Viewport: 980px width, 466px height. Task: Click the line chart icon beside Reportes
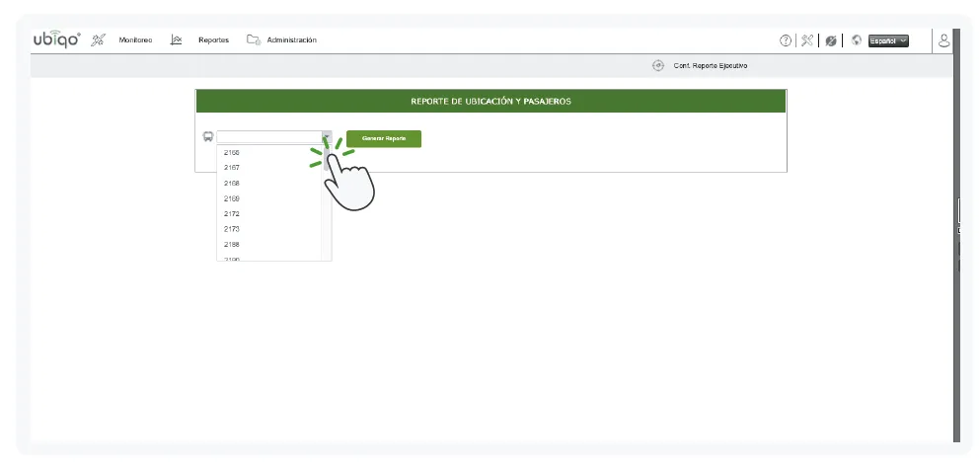[x=177, y=40]
